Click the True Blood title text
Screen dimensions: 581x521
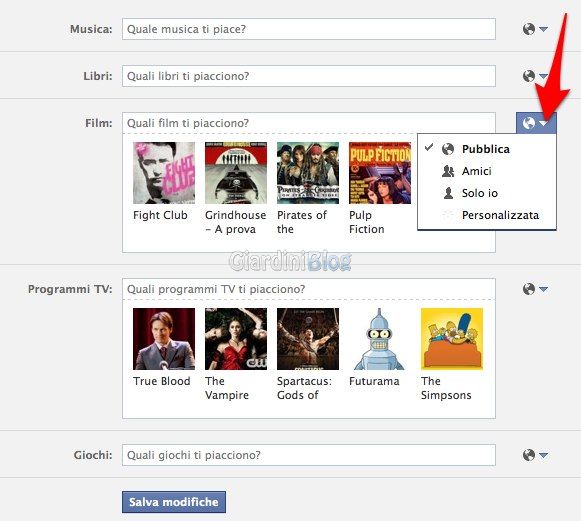point(162,381)
